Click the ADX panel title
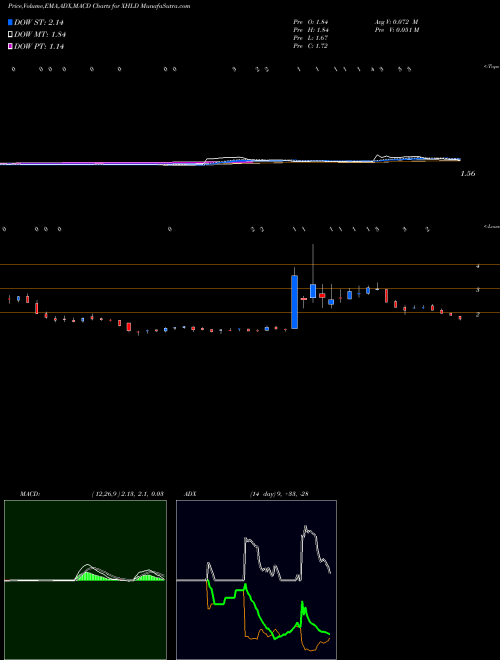This screenshot has height=660, width=500. [190, 494]
